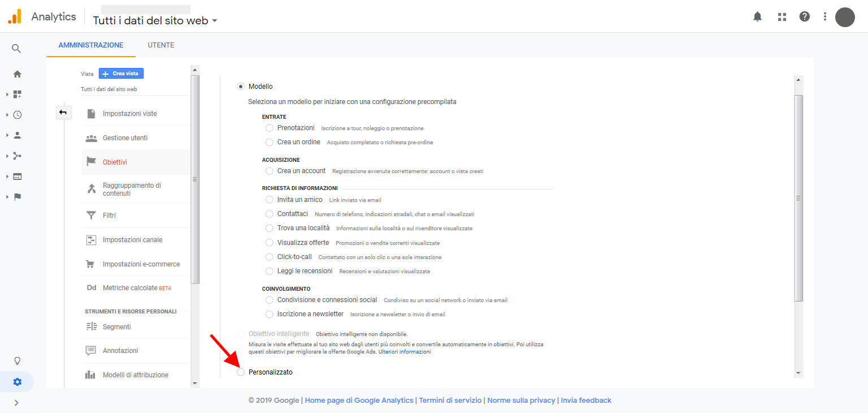Open the Admin gear icon in sidebar

click(x=17, y=382)
